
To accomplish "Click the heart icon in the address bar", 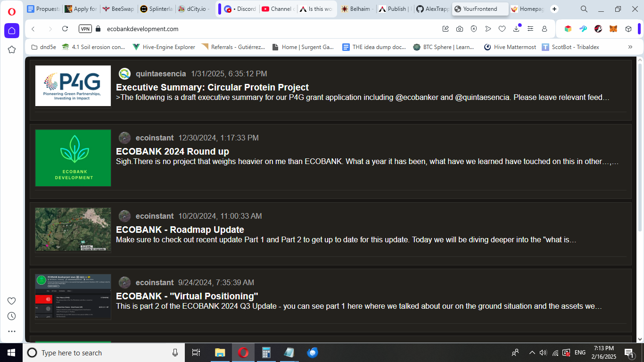I will [x=502, y=29].
